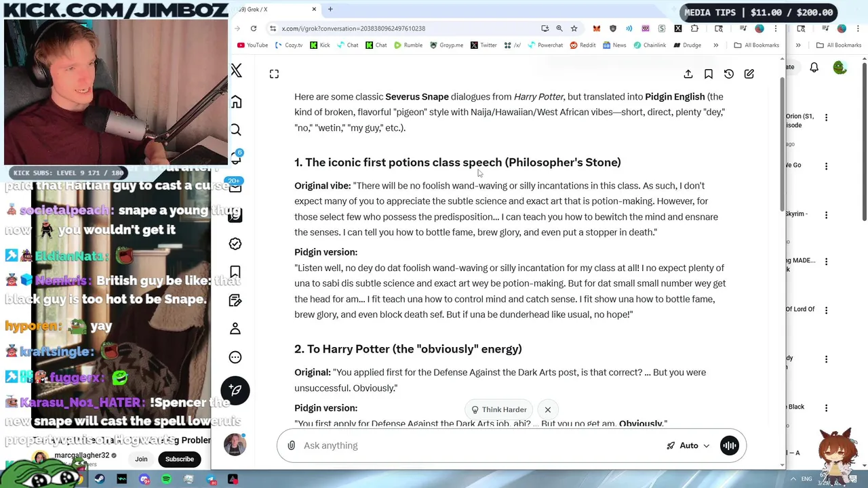
Task: Open options menu for Orion video
Action: point(826,117)
